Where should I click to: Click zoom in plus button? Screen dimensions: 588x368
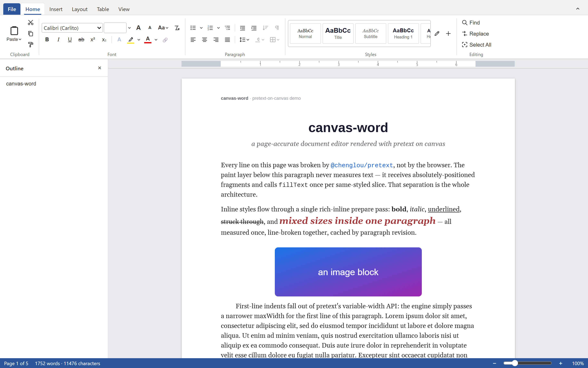coord(561,363)
